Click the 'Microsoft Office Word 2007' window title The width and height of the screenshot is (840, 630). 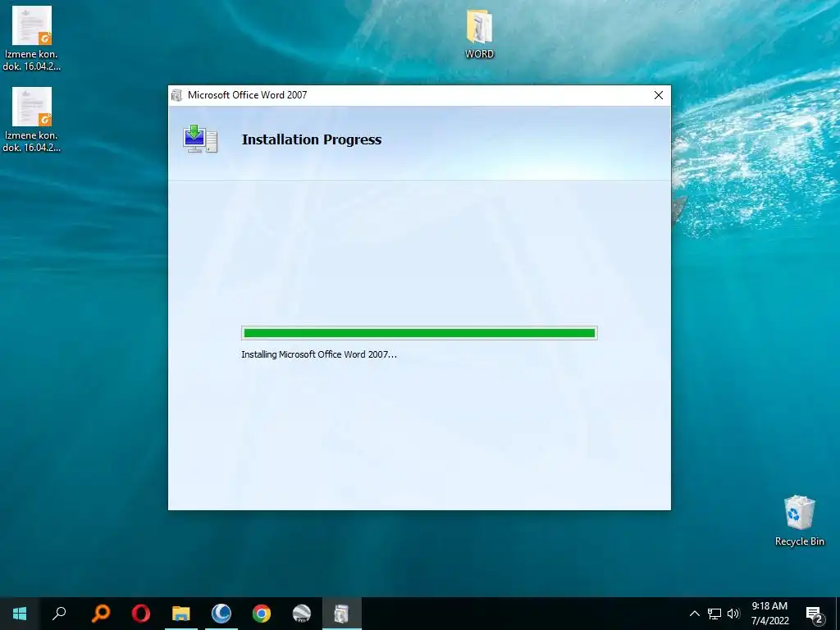click(x=247, y=95)
